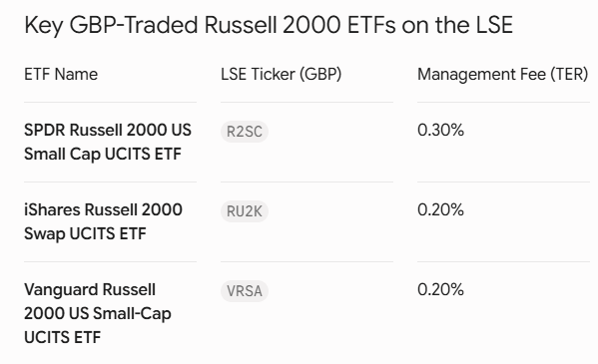Click the word Vanguard in the last row
The width and height of the screenshot is (598, 364).
pos(61,290)
